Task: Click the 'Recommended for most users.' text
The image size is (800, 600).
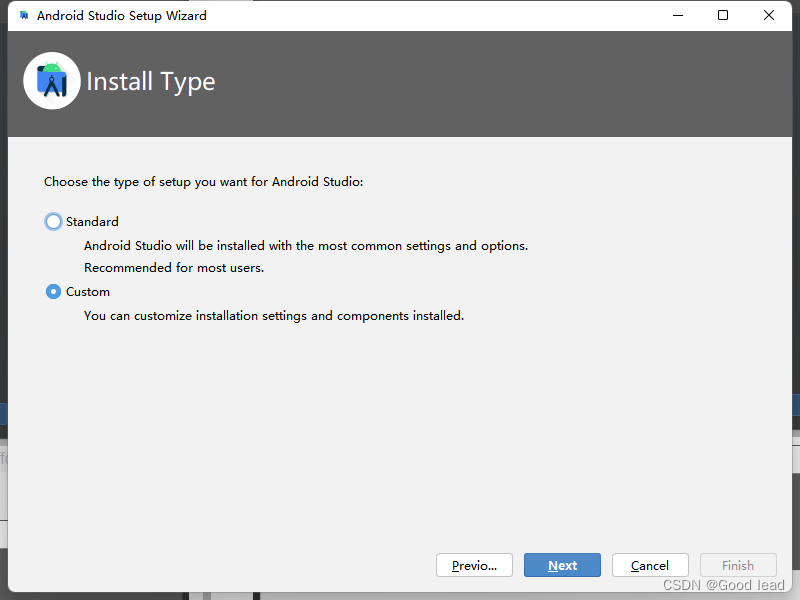Action: point(174,268)
